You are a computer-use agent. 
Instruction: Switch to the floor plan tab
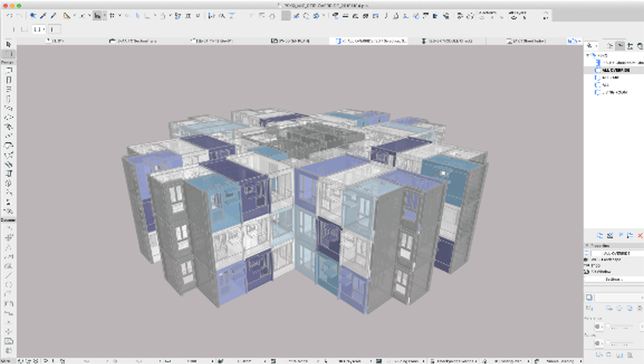(290, 41)
